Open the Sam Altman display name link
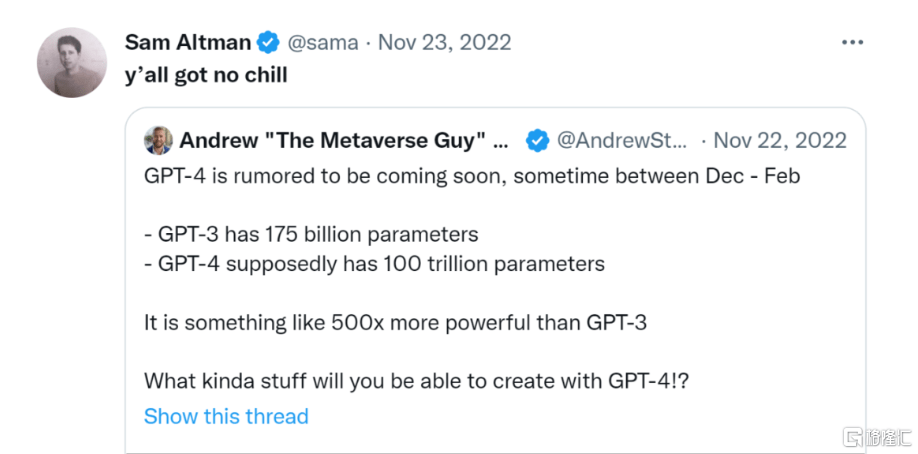The image size is (918, 454). click(187, 42)
